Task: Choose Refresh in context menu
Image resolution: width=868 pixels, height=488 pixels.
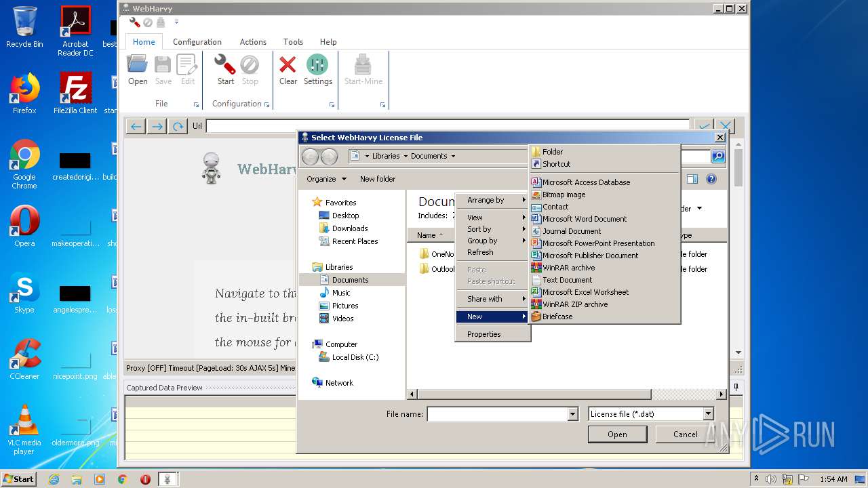Action: [492, 252]
